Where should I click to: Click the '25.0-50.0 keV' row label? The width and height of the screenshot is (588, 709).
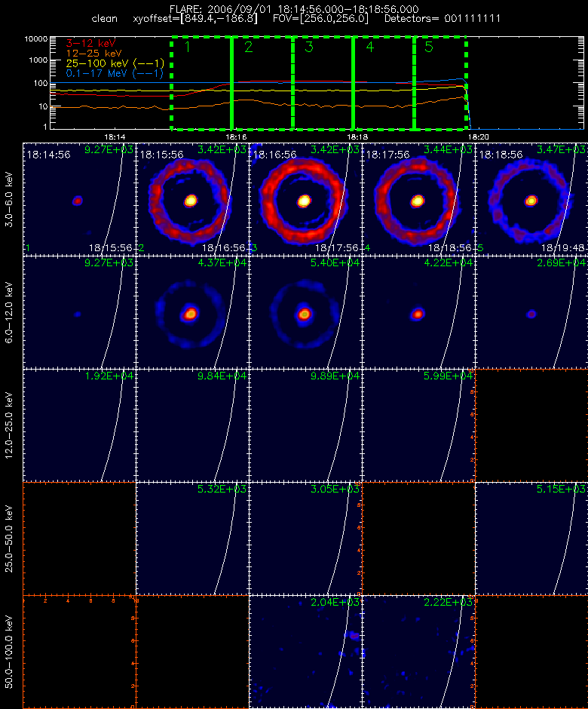coord(9,539)
